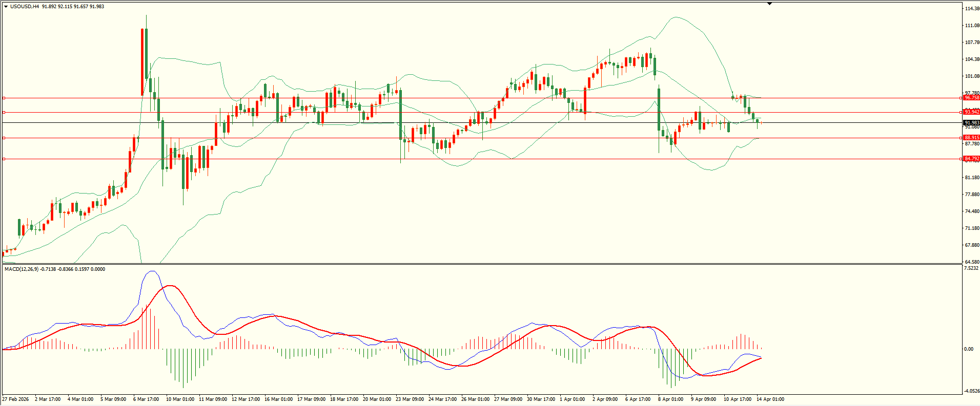Click the 27 Feb 2026 time axis label
980x406 pixels.
(15, 399)
